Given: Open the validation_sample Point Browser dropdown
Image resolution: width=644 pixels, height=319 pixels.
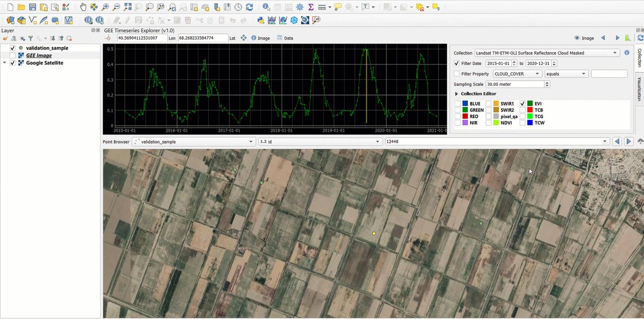Looking at the screenshot, I should point(193,142).
